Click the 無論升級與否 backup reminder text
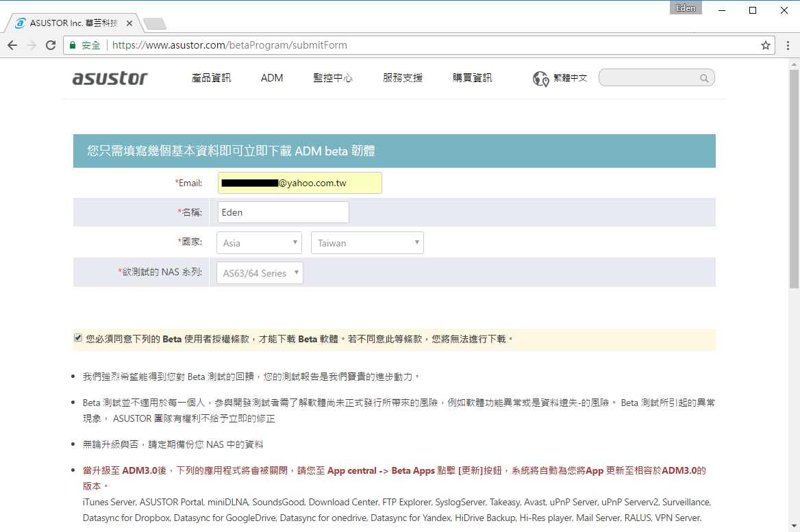The width and height of the screenshot is (800, 532). tap(173, 444)
